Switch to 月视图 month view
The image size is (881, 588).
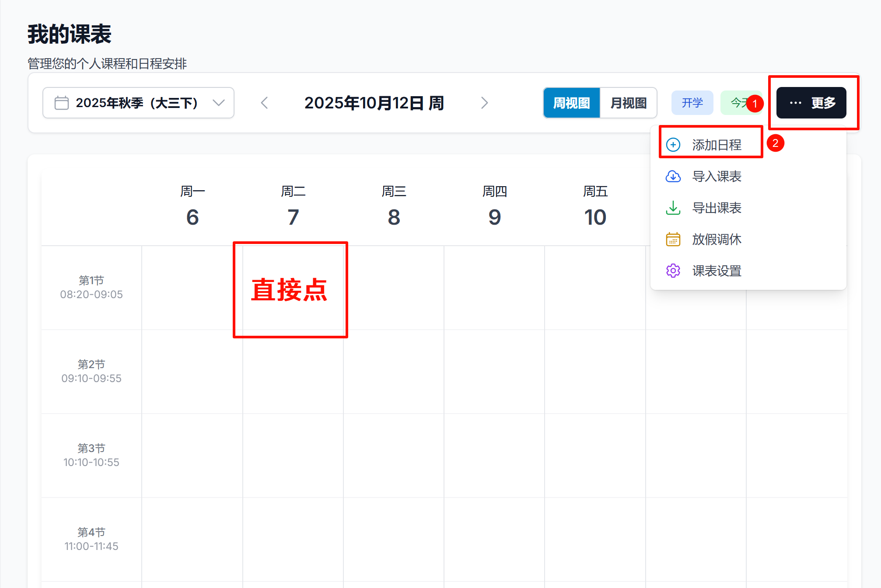(629, 103)
